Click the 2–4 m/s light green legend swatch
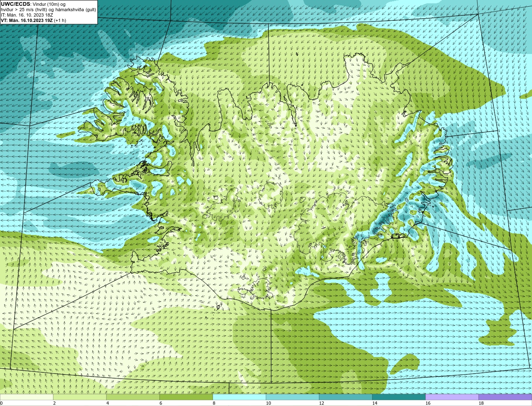532x406 pixels. click(80, 397)
